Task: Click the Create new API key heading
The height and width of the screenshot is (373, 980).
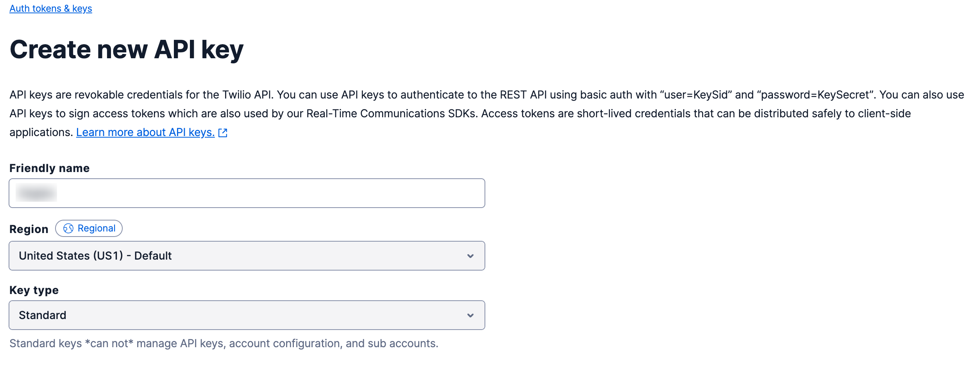Action: pos(127,50)
